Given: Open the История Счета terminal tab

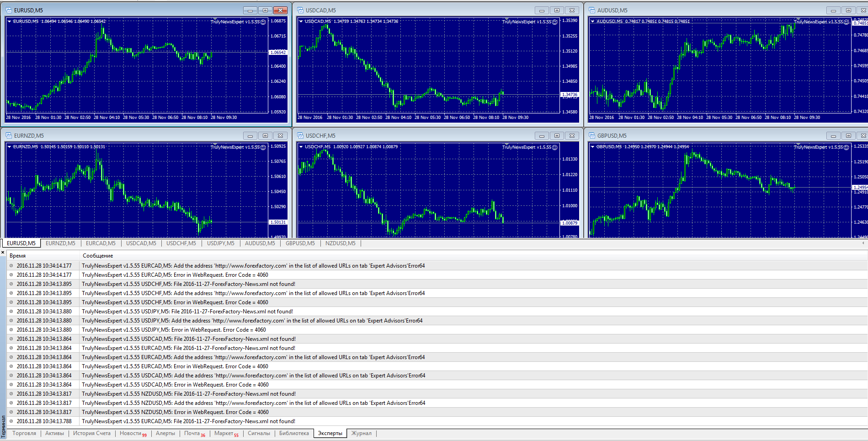Looking at the screenshot, I should pyautogui.click(x=92, y=433).
